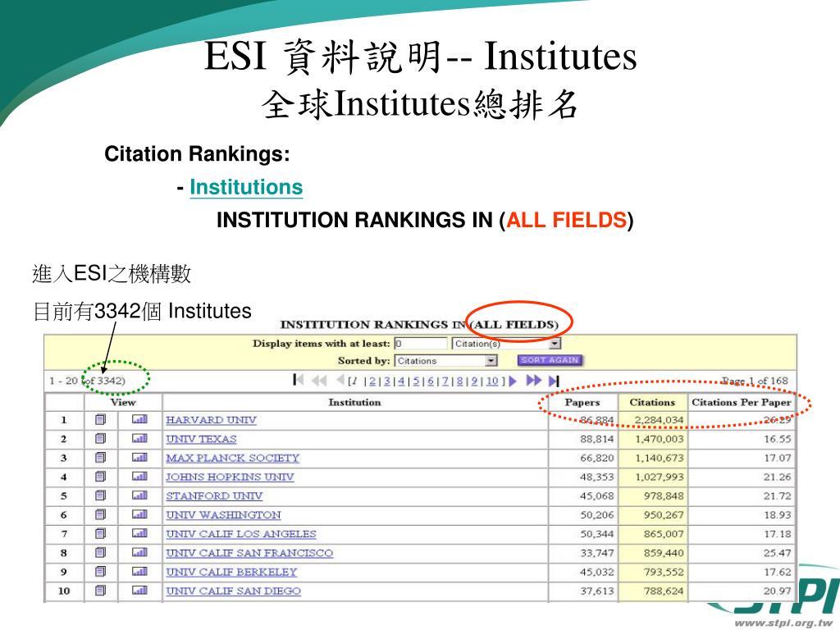Open MAX PLANCK SOCIETY link
Screen dimensions: 840x630
(x=232, y=458)
